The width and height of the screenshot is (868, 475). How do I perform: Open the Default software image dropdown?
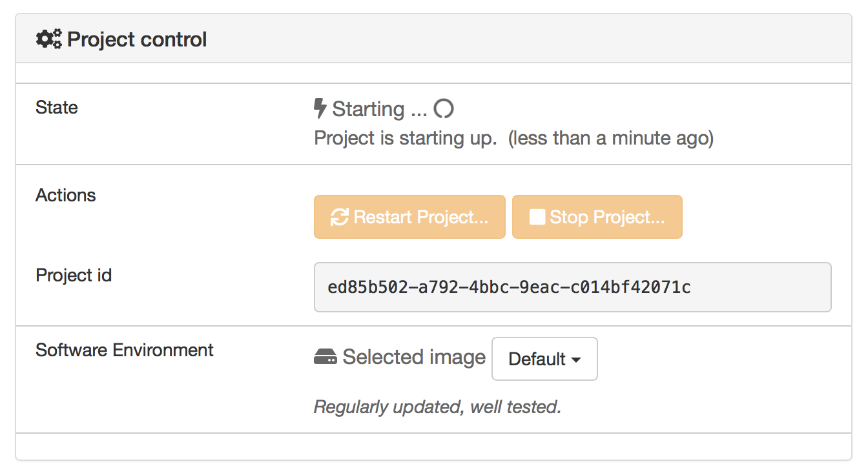tap(544, 359)
